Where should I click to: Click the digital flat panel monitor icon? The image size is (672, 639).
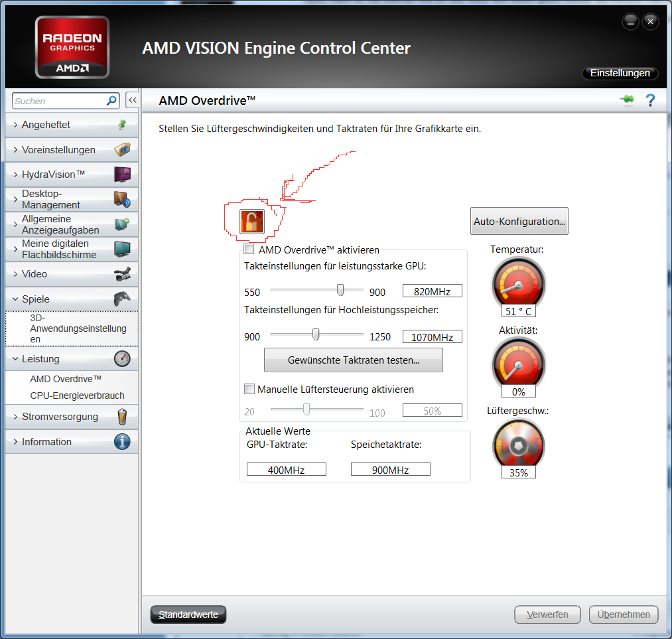click(122, 249)
